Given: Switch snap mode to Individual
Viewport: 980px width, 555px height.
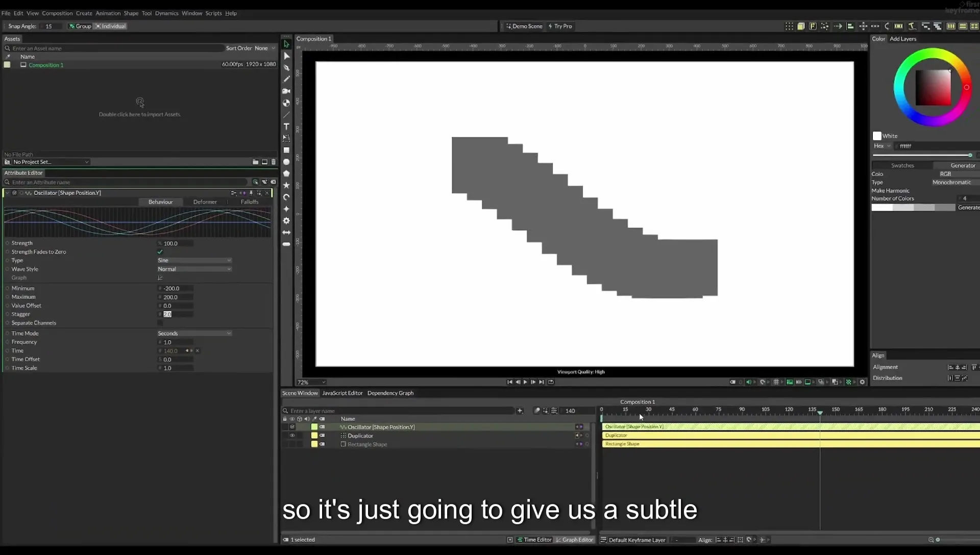Looking at the screenshot, I should (x=110, y=26).
